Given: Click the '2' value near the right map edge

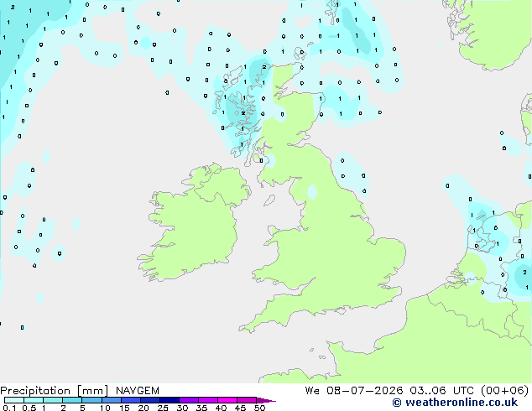Looking at the screenshot, I should 525,273.
